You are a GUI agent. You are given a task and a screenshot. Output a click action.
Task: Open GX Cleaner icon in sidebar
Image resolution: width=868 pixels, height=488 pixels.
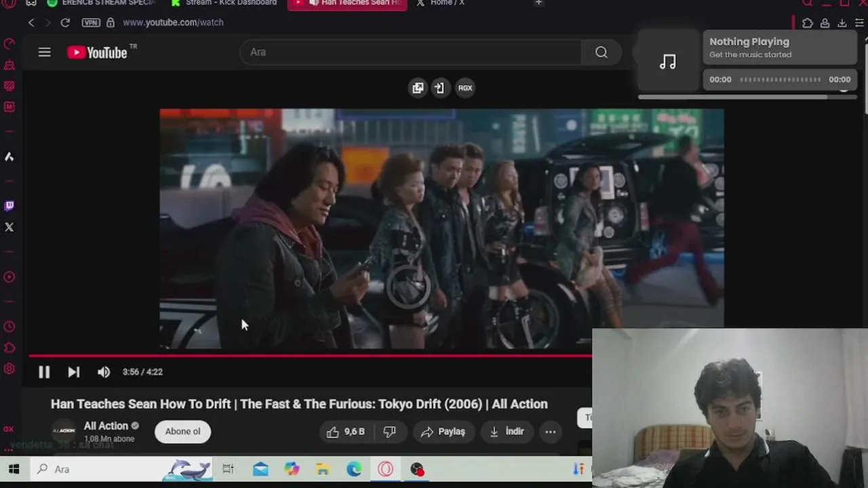coord(9,65)
